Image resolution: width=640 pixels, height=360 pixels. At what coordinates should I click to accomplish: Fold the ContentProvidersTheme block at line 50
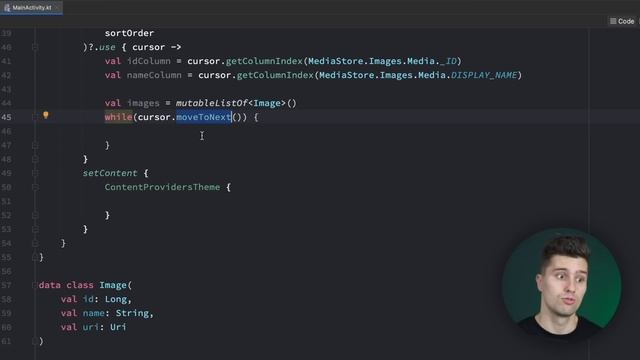click(35, 187)
